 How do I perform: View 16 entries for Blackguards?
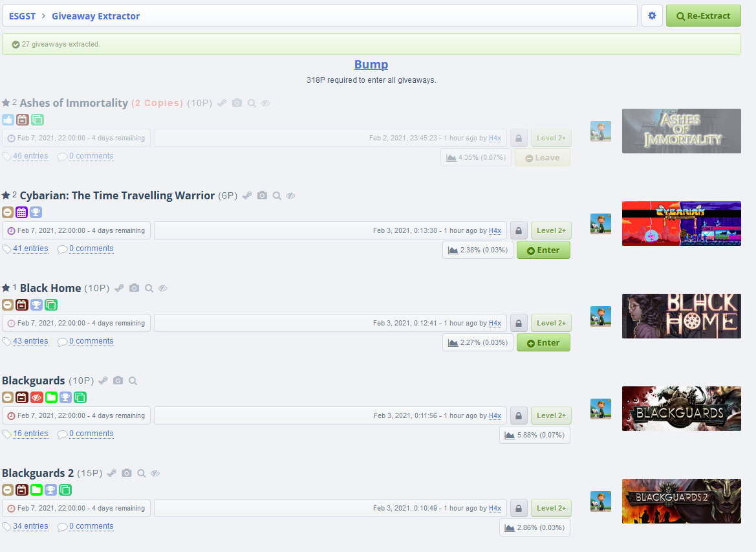[30, 434]
